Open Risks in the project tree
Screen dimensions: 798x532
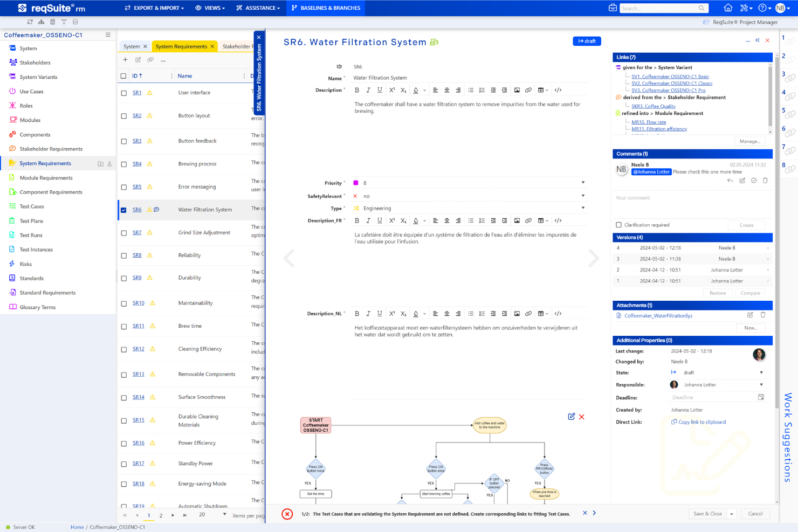(26, 264)
